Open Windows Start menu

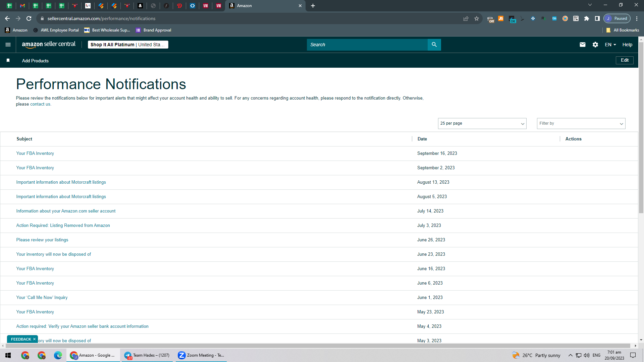8,355
